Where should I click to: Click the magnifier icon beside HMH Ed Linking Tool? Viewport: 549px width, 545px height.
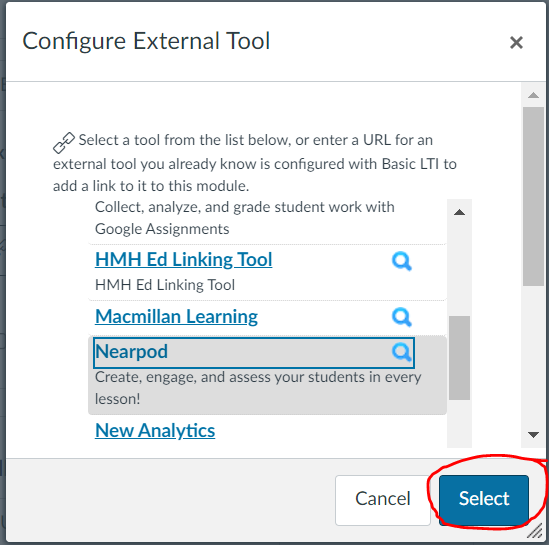click(402, 261)
